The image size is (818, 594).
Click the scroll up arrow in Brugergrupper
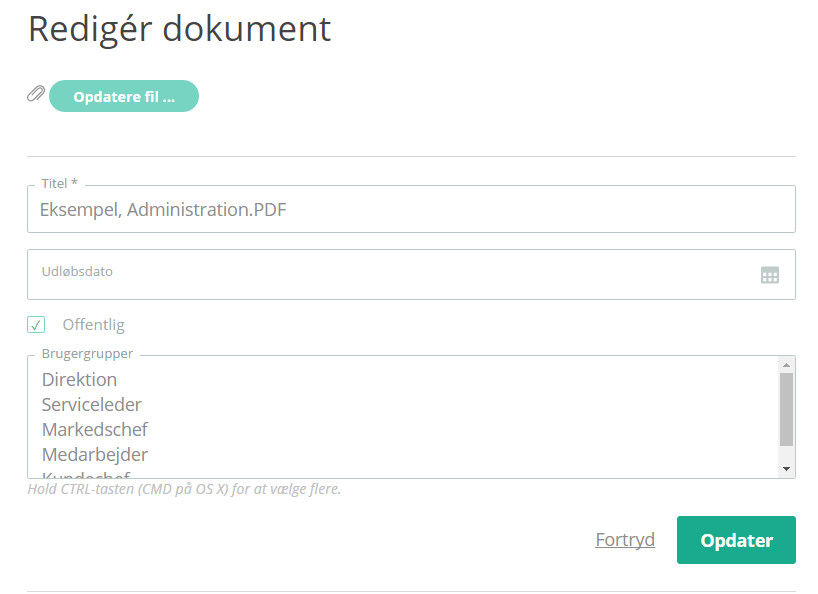pos(786,365)
